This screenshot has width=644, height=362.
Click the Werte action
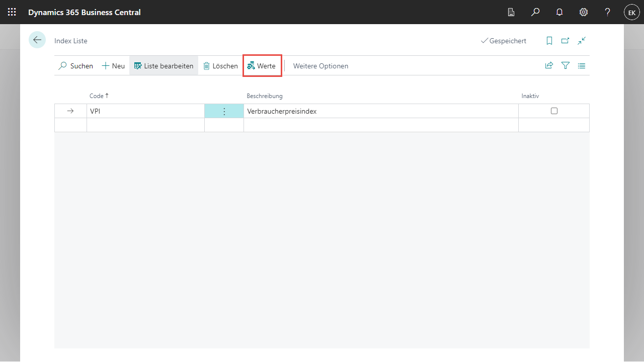coord(262,66)
